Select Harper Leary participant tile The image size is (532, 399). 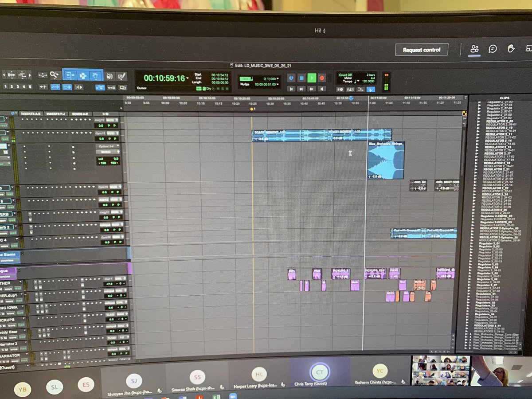pyautogui.click(x=258, y=375)
